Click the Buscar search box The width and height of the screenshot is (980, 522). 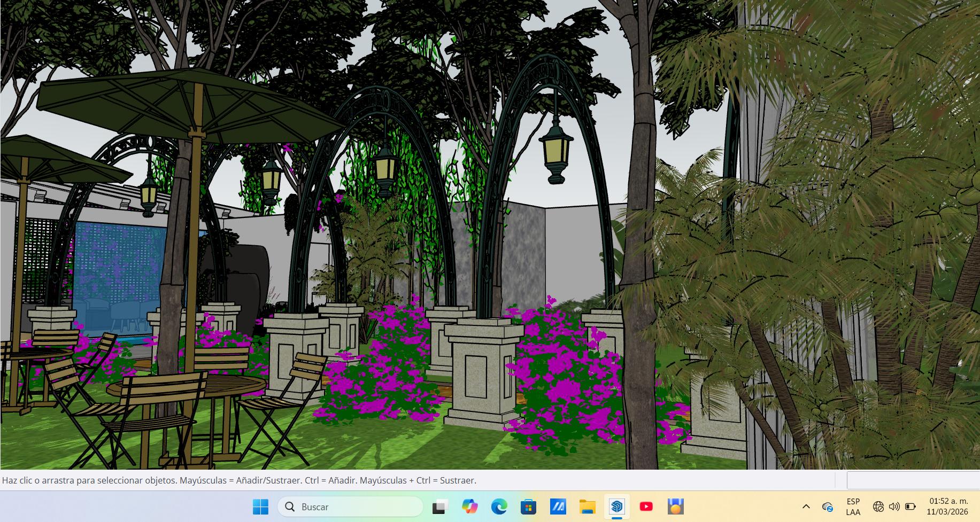tap(350, 507)
